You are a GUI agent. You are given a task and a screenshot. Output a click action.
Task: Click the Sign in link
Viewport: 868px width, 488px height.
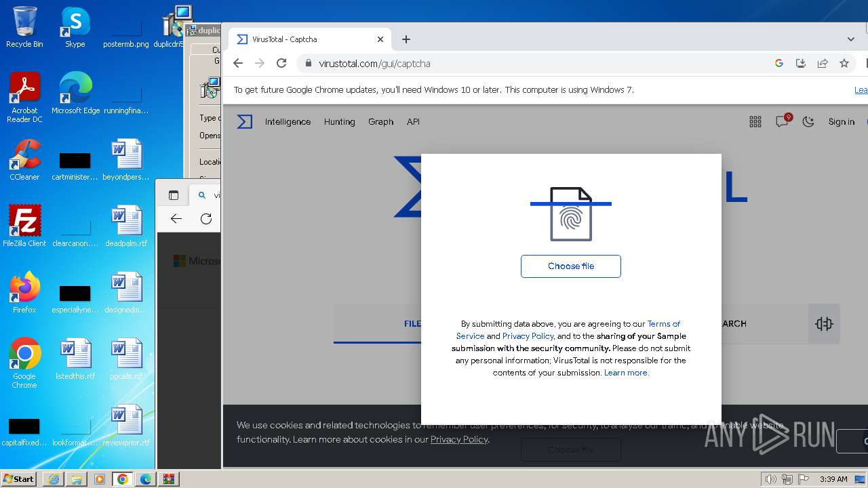841,122
